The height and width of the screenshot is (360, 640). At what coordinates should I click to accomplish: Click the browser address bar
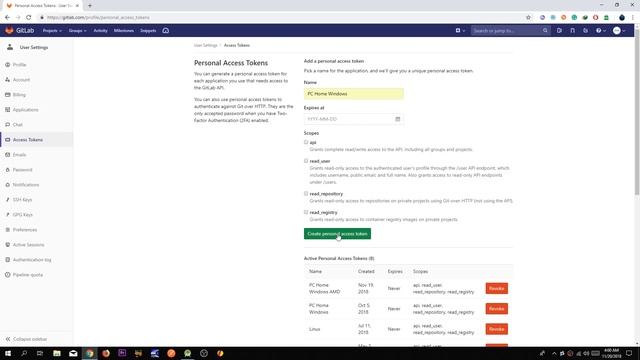[282, 18]
